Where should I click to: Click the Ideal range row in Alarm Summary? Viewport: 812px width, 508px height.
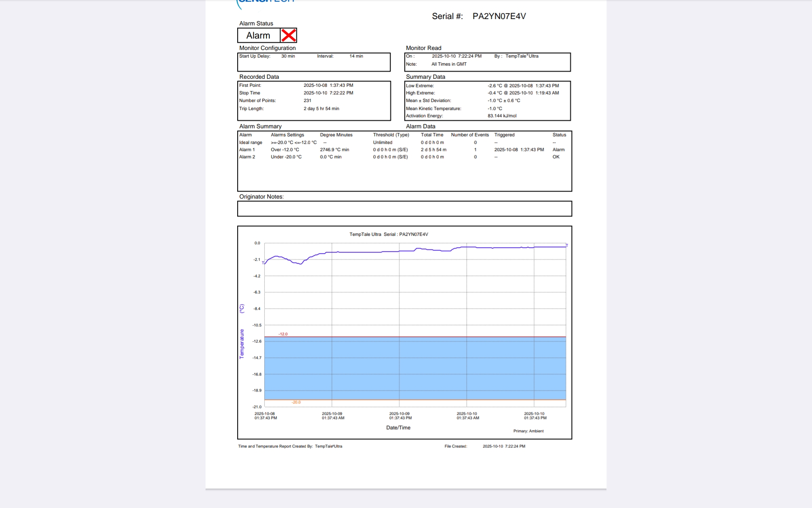pos(251,142)
